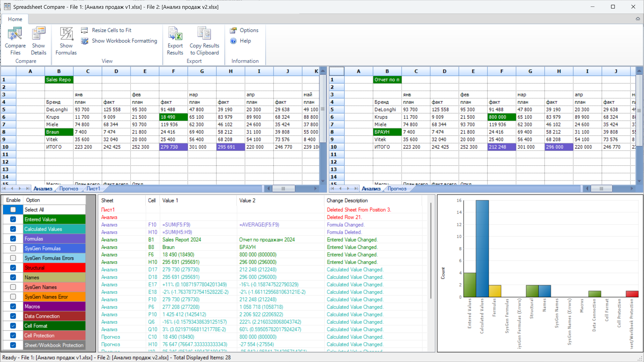Click Show Workbook Formatting
Screen dimensions: 644x362
pyautogui.click(x=119, y=41)
